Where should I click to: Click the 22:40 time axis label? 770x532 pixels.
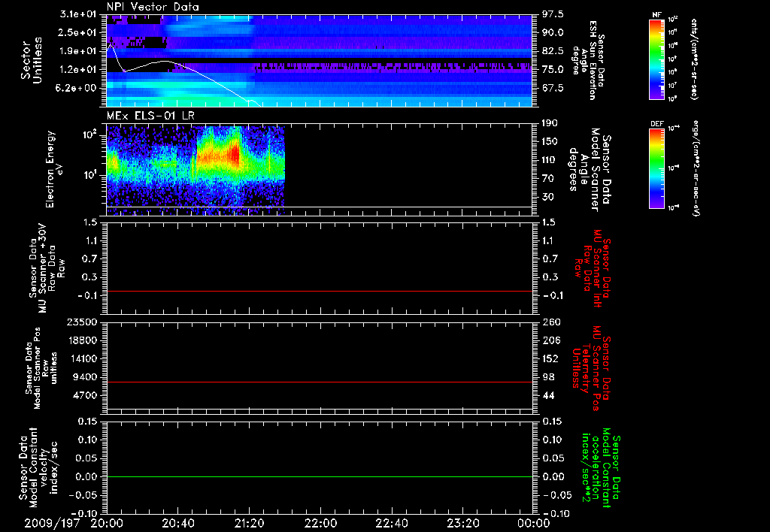click(x=392, y=523)
